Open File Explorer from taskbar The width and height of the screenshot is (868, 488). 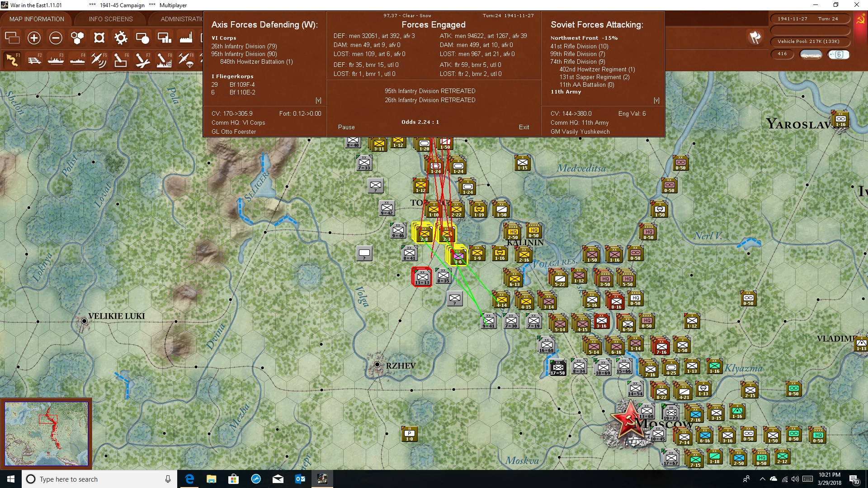(x=211, y=479)
